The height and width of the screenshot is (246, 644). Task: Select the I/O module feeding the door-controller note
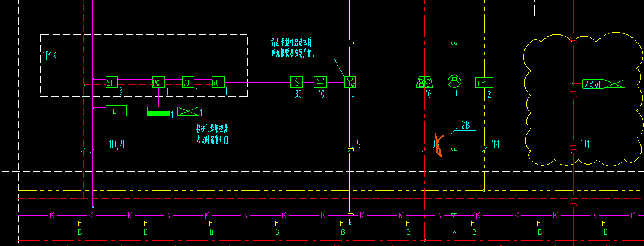pyautogui.click(x=218, y=82)
